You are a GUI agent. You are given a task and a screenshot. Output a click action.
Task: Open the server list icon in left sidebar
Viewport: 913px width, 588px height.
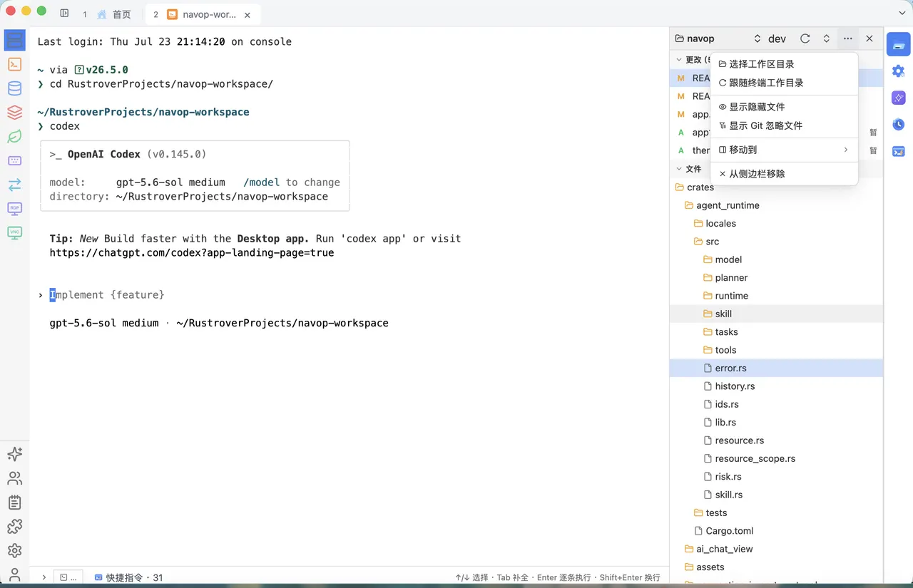[15, 40]
